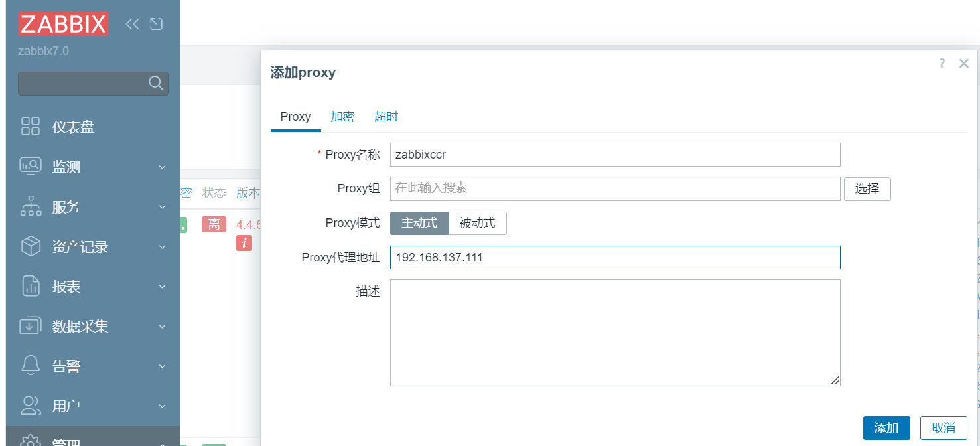Expand the 监测 menu chevron

163,167
